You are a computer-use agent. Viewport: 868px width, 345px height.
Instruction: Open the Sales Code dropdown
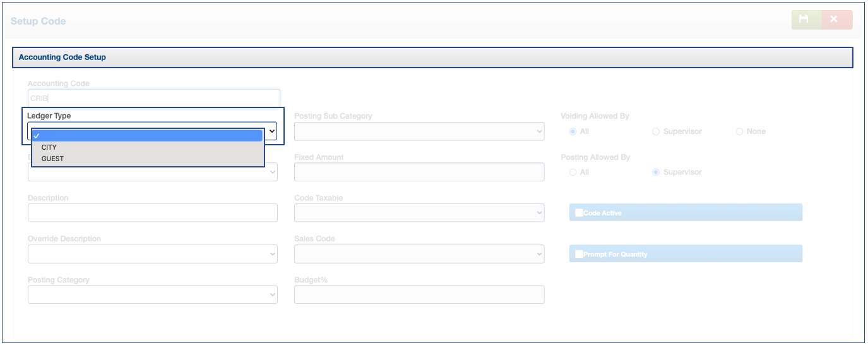419,254
